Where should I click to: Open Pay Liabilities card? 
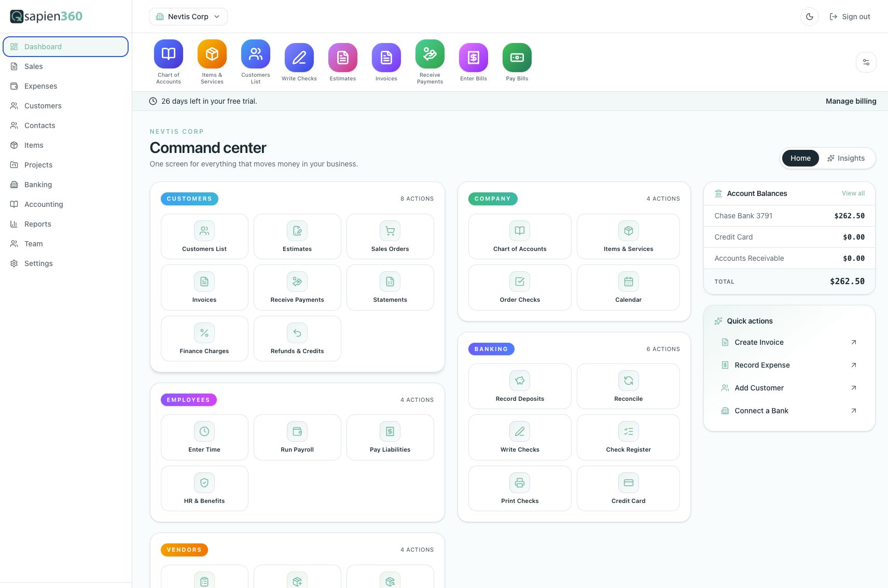pos(390,437)
